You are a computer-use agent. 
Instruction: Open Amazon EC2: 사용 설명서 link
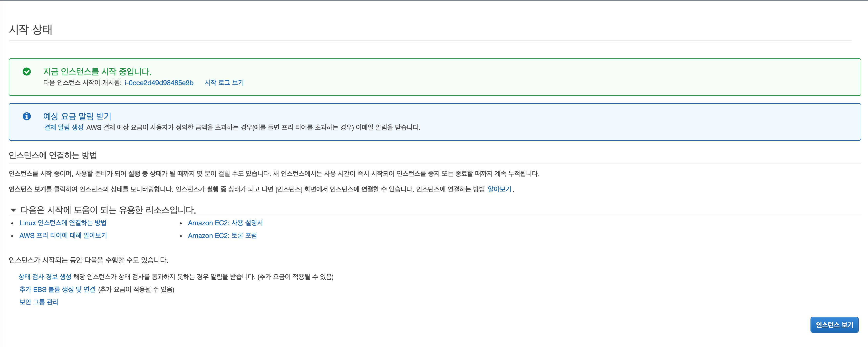[225, 223]
